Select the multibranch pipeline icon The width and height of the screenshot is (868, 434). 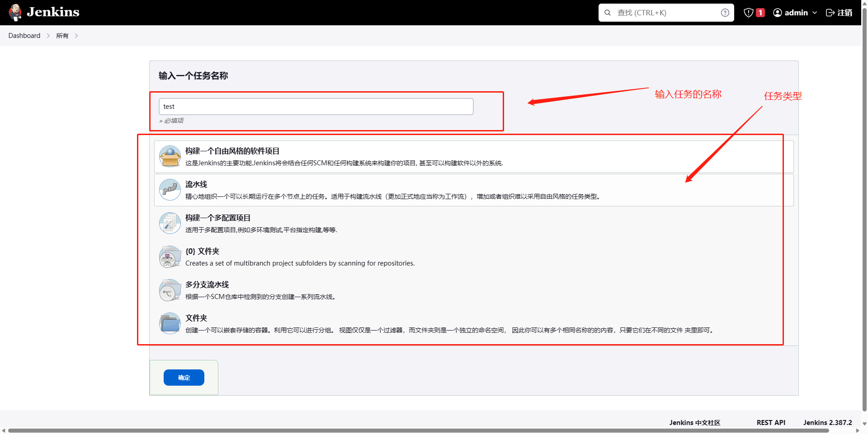click(170, 290)
